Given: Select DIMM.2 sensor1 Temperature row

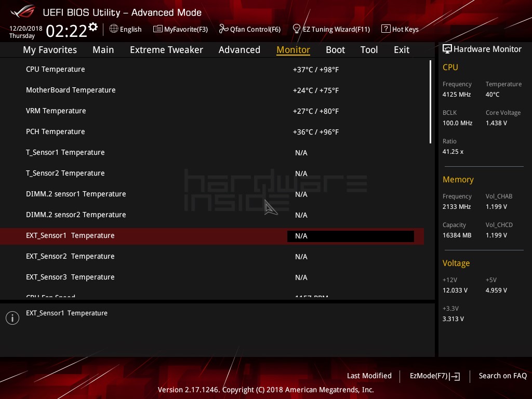Looking at the screenshot, I should click(x=212, y=194).
